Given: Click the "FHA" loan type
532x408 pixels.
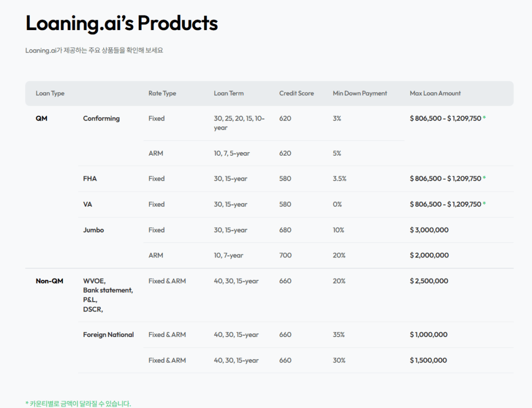Looking at the screenshot, I should coord(90,179).
